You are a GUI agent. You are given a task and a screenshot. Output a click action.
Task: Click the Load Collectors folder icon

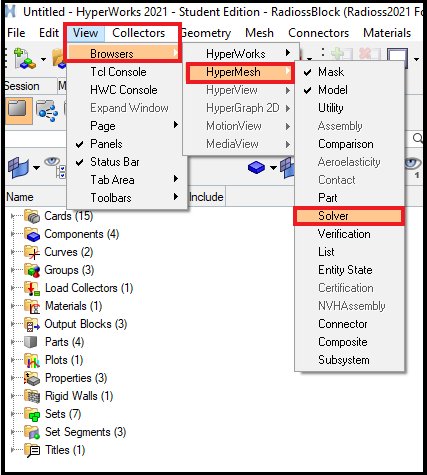[x=32, y=288]
